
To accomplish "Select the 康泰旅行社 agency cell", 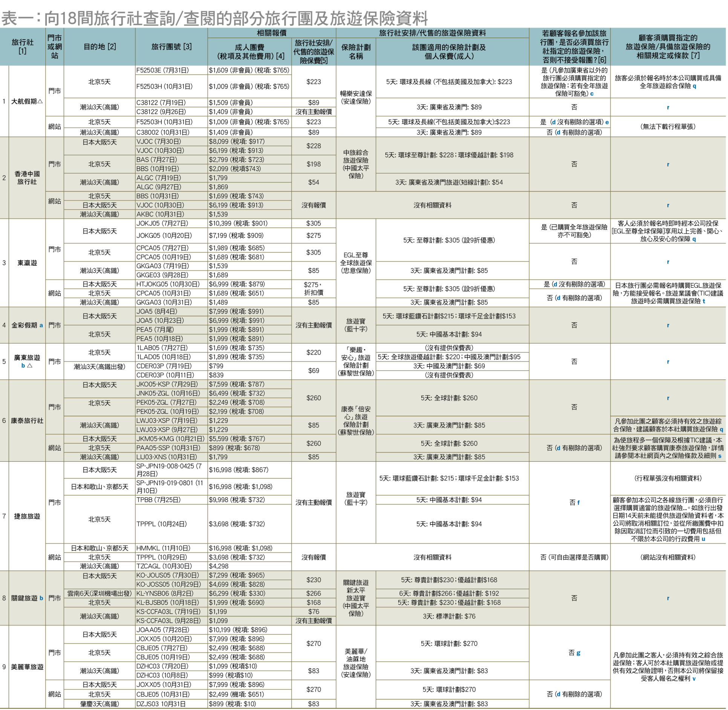I will [27, 421].
